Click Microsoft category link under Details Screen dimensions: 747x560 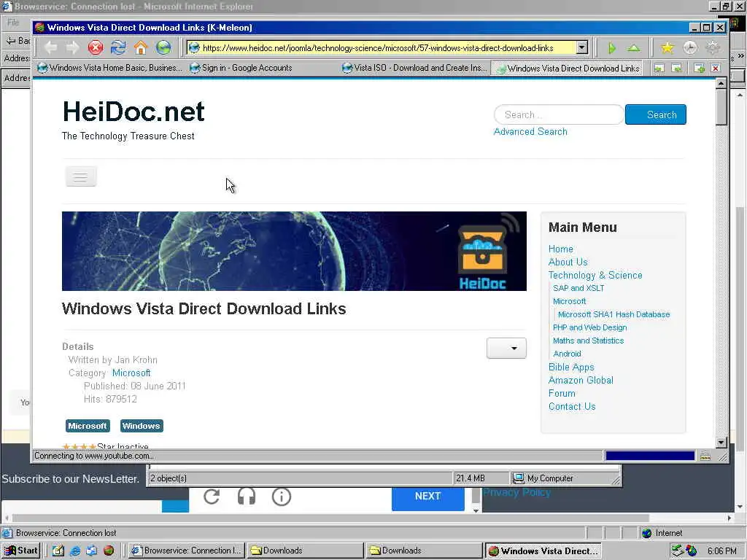(131, 373)
